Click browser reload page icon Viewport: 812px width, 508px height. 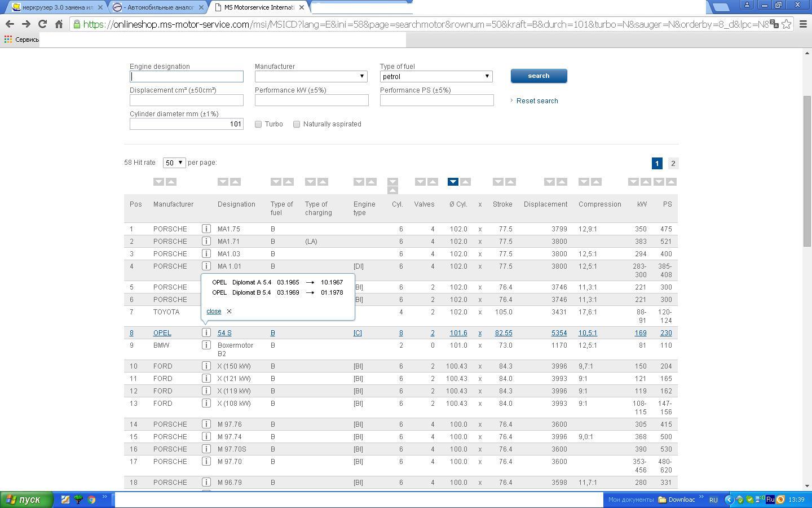pos(42,24)
